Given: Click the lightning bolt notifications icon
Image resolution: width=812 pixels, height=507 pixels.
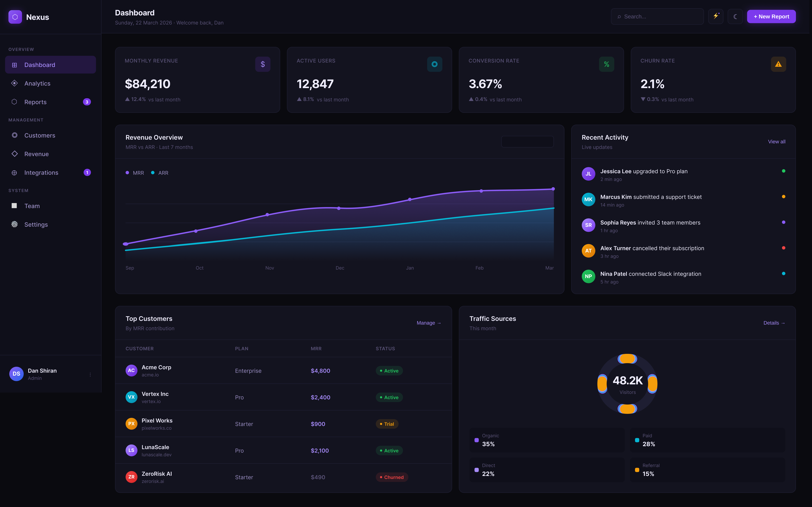Looking at the screenshot, I should pos(716,16).
